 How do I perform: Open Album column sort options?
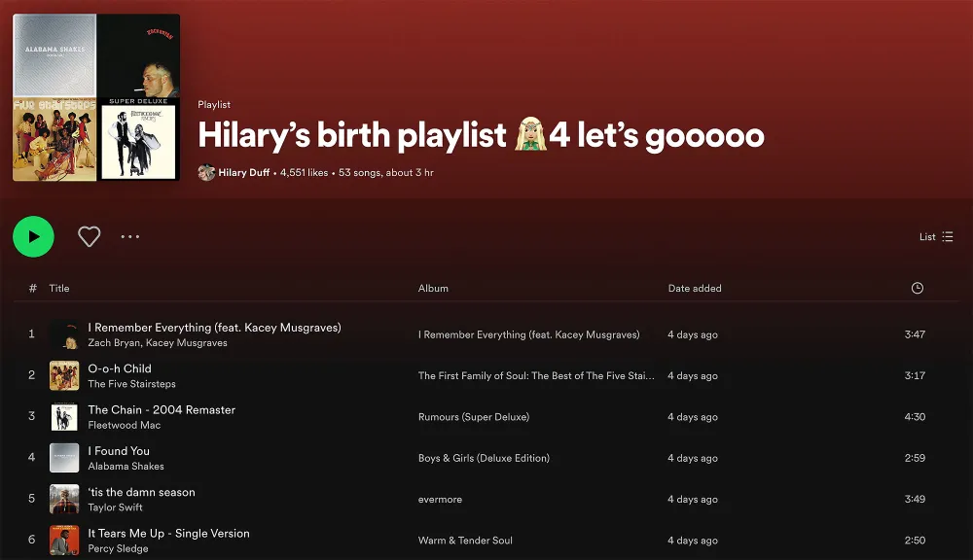[433, 288]
